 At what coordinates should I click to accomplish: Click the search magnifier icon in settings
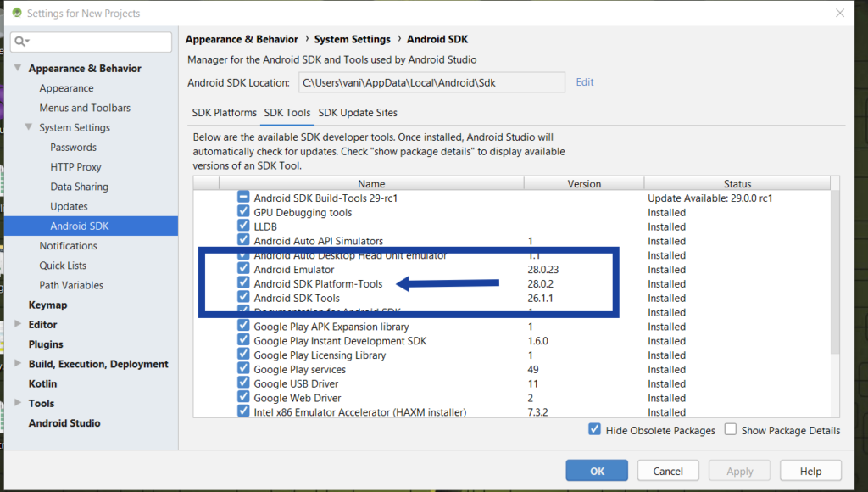coord(22,42)
